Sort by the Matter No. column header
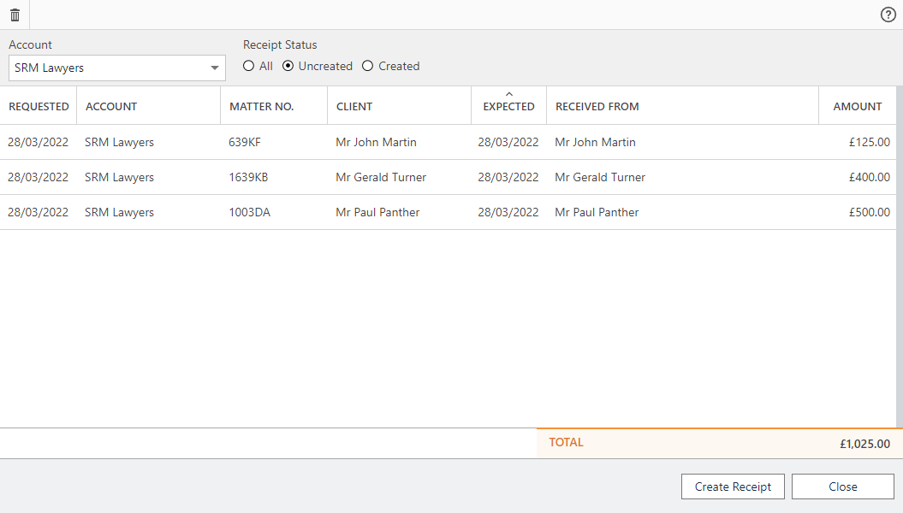This screenshot has width=903, height=513. [x=261, y=106]
